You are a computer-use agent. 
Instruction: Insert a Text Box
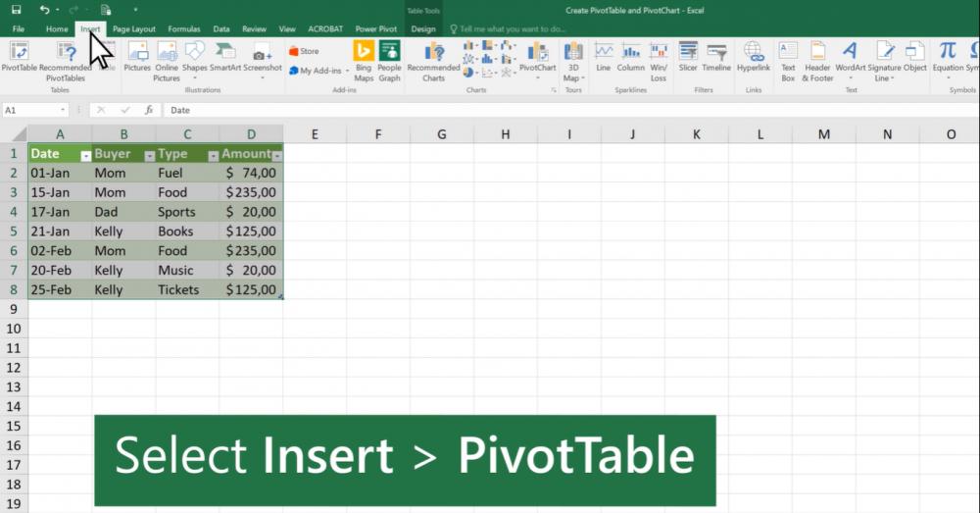788,62
